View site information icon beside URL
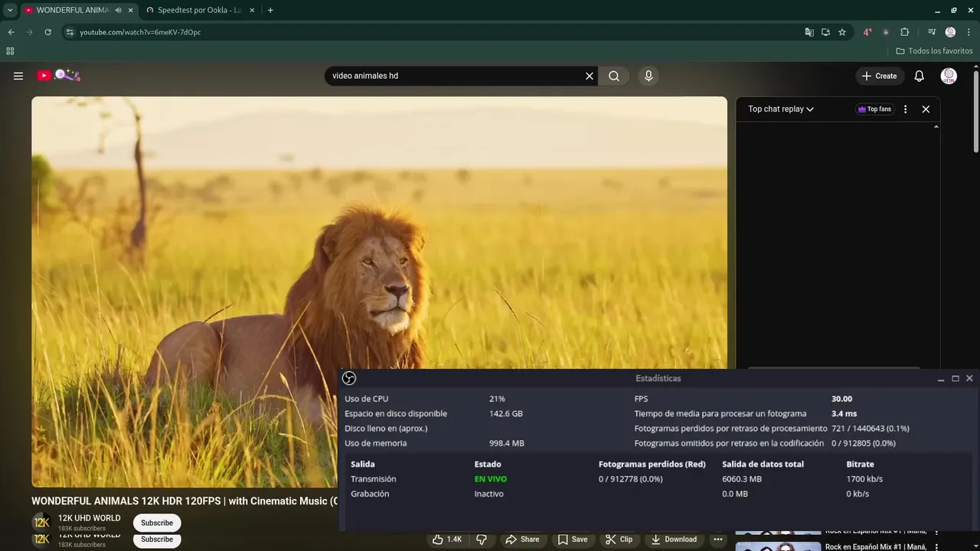The image size is (980, 551). [x=69, y=32]
